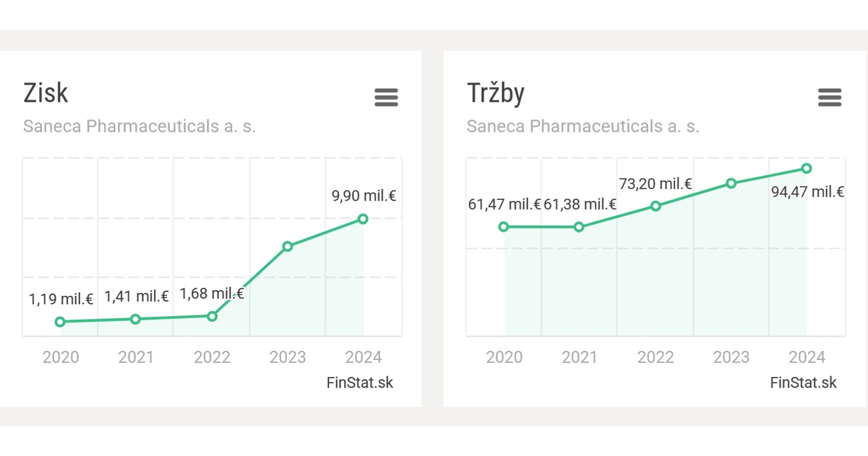Click the FinStat.sk link under Tržby chart
Viewport: 868px width, 456px height.
pos(803,383)
